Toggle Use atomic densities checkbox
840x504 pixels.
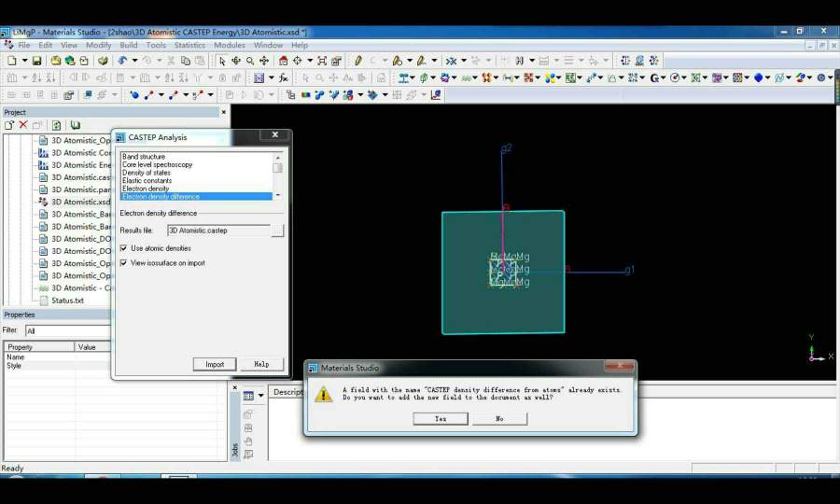124,248
